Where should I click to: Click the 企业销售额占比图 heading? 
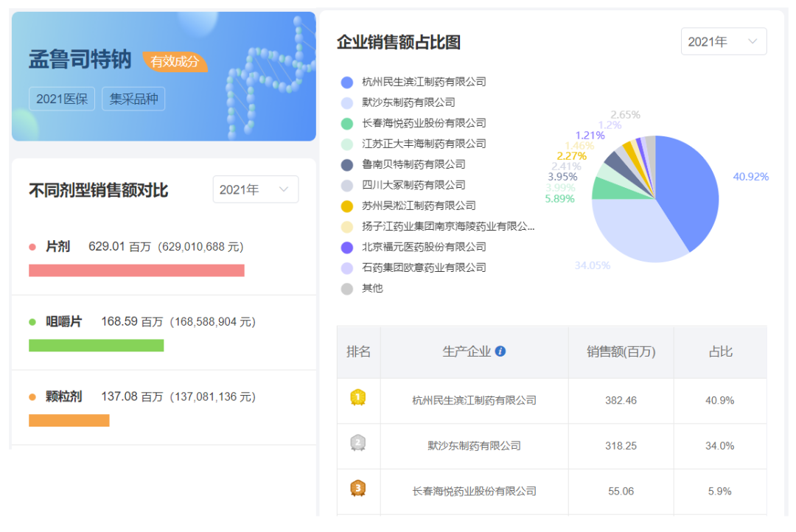tap(399, 42)
